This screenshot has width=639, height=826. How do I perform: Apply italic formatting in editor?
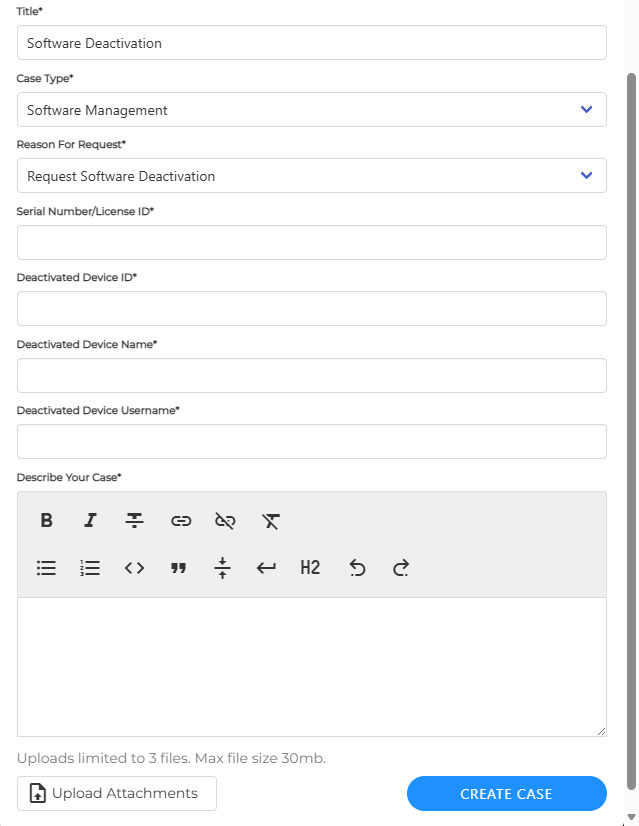[x=90, y=520]
